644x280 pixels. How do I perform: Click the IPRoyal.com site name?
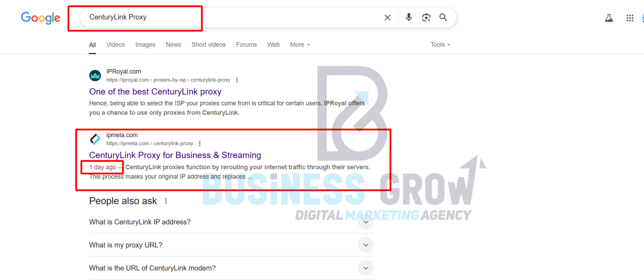click(124, 72)
